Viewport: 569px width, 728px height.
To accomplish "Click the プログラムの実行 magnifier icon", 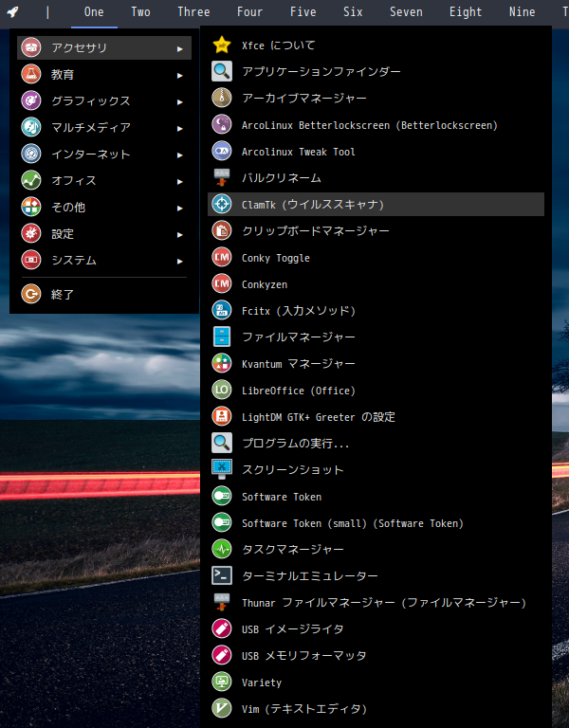I will point(222,443).
